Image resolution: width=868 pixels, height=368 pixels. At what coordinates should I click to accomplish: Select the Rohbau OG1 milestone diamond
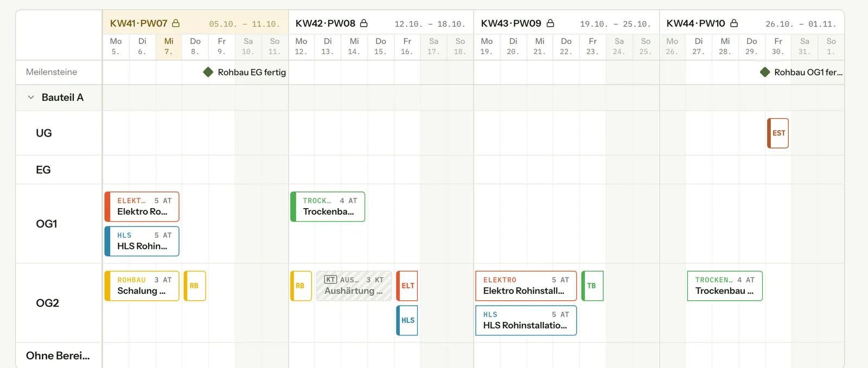click(765, 72)
